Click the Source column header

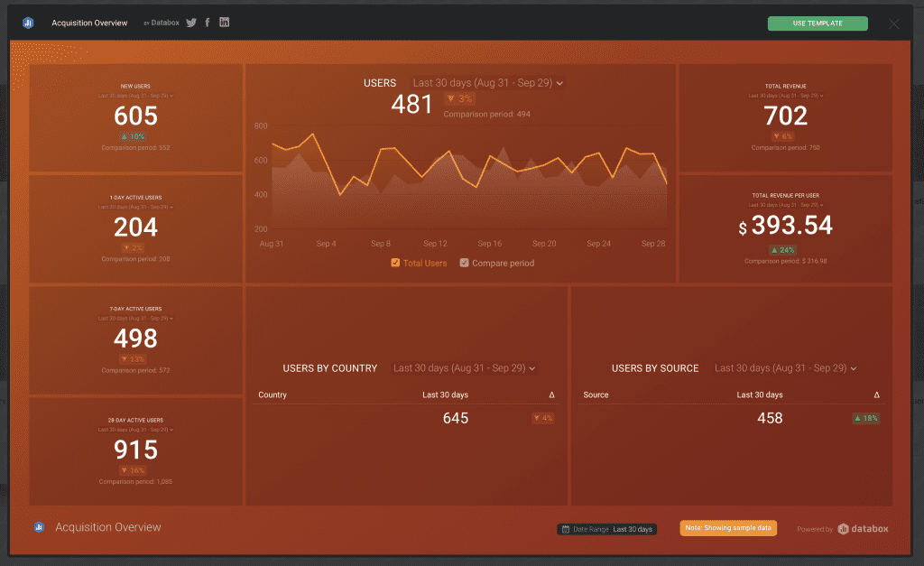point(596,395)
